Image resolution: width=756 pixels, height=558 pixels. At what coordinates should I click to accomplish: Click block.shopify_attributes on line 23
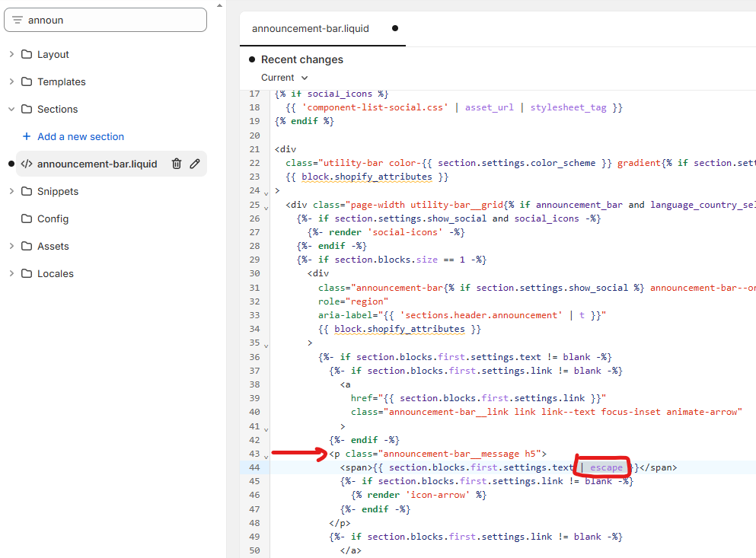366,177
